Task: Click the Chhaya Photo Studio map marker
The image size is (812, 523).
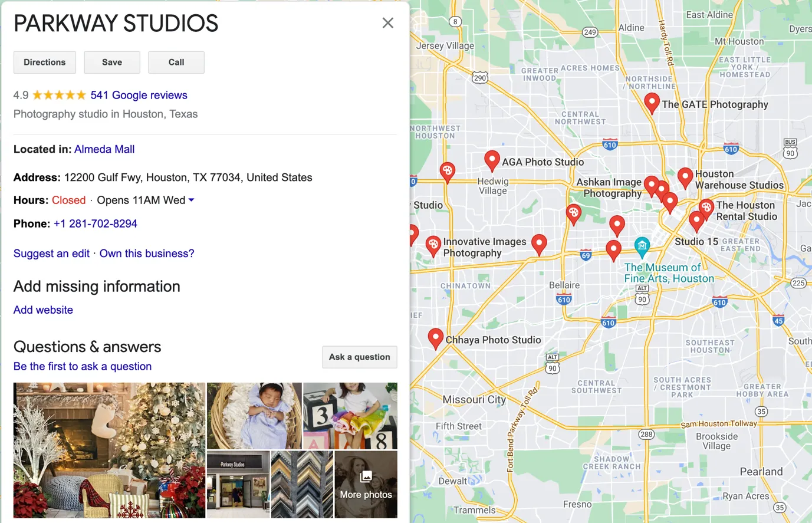Action: pyautogui.click(x=435, y=338)
